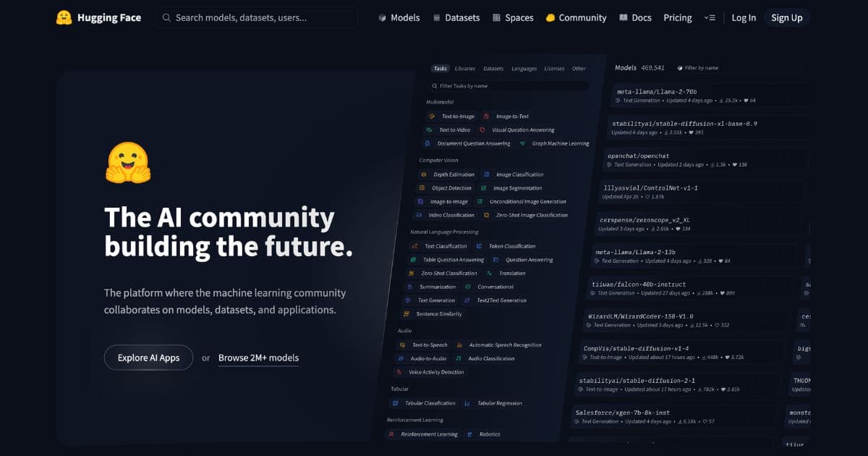The height and width of the screenshot is (456, 868).
Task: Click the Docs book icon in navbar
Action: click(x=624, y=17)
